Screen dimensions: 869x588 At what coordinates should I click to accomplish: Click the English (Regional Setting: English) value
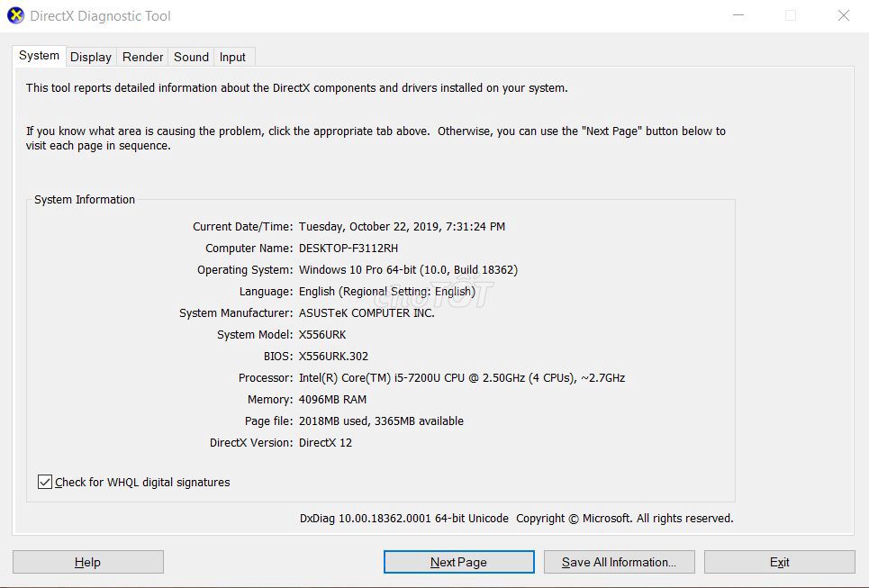tap(387, 292)
